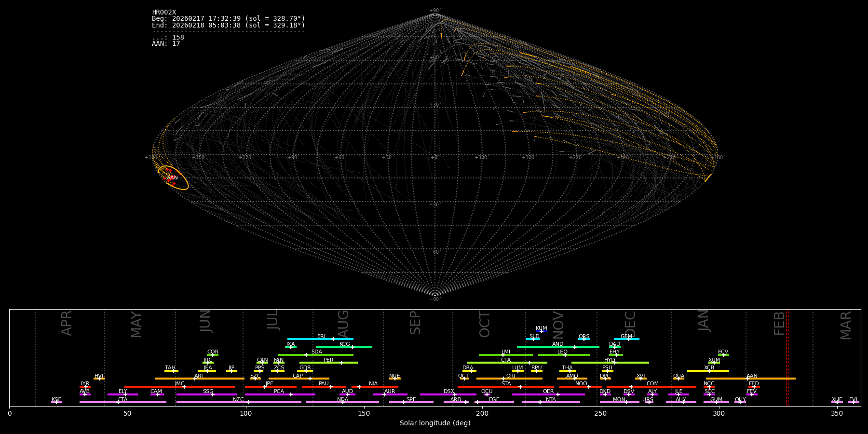Screen dimensions: 868x434
Task: Click the AND shower label
Action: [557, 344]
